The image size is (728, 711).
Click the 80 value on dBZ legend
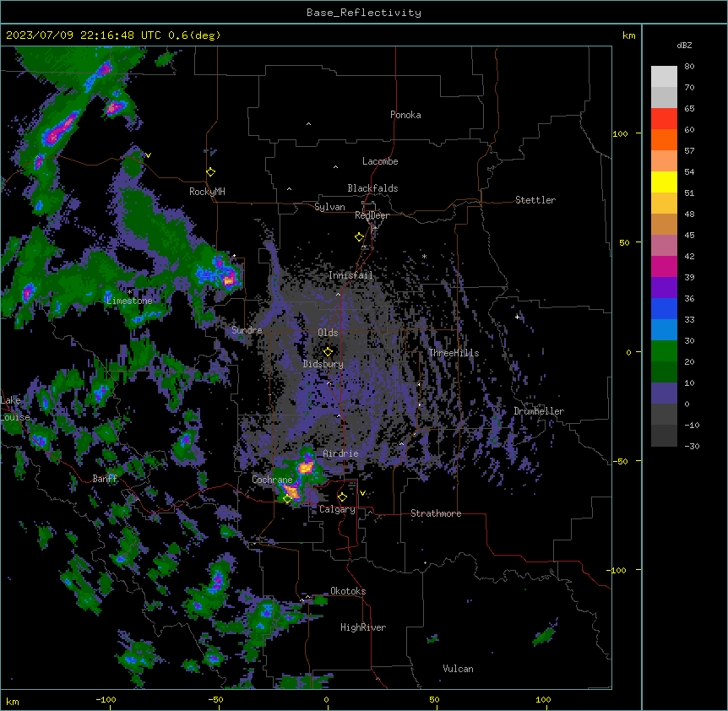pyautogui.click(x=689, y=67)
